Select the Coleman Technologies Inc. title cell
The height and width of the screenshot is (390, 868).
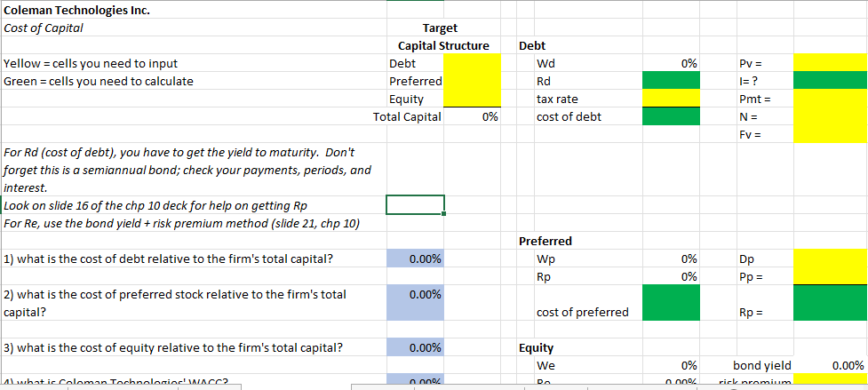194,10
